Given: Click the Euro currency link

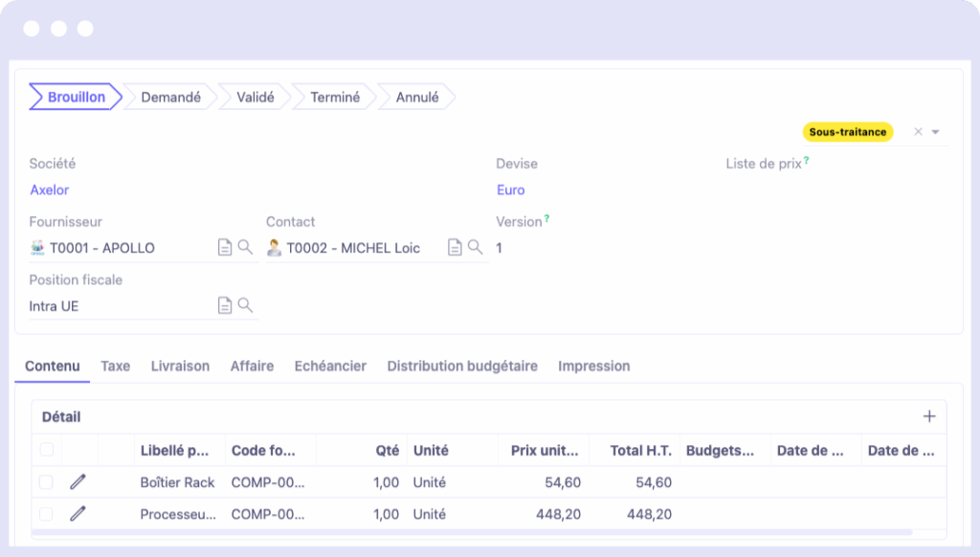Looking at the screenshot, I should (x=511, y=190).
